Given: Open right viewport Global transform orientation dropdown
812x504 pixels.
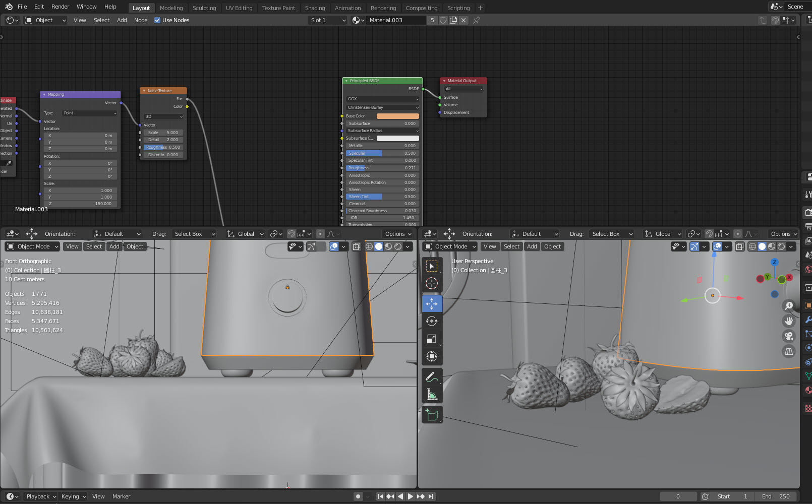Looking at the screenshot, I should click(x=663, y=234).
